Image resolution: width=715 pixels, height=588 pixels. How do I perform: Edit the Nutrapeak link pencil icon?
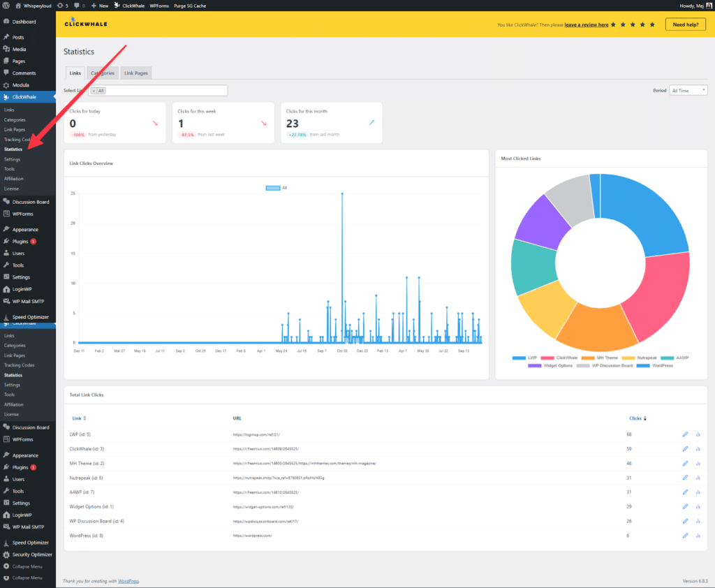click(685, 478)
